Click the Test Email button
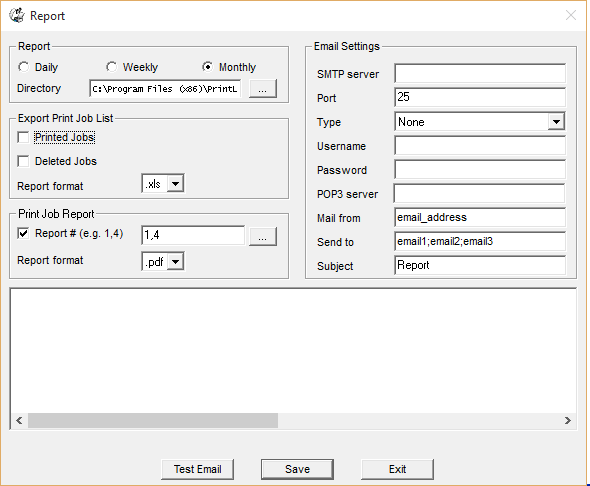Viewport: 590px width, 486px height. point(198,469)
